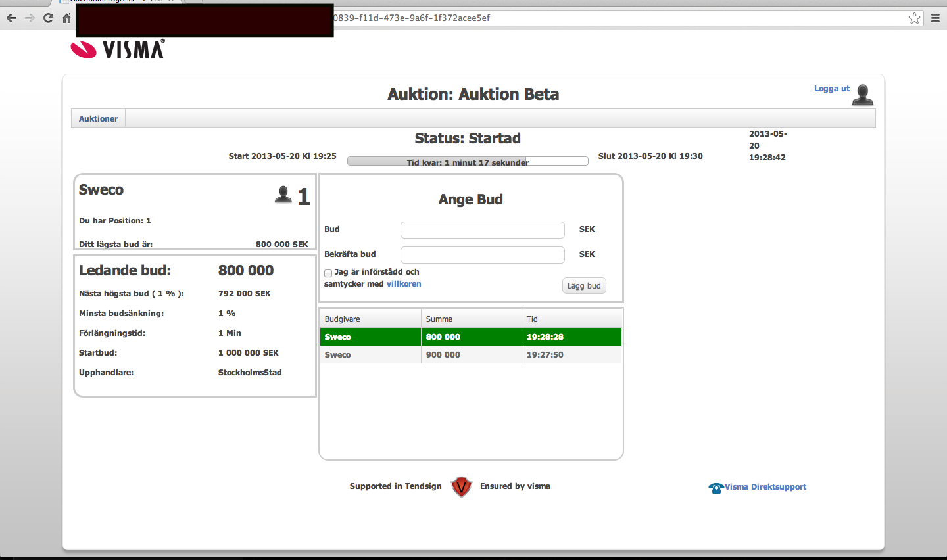Image resolution: width=947 pixels, height=560 pixels.
Task: Open the Chrome hamburger menu
Action: pos(935,18)
